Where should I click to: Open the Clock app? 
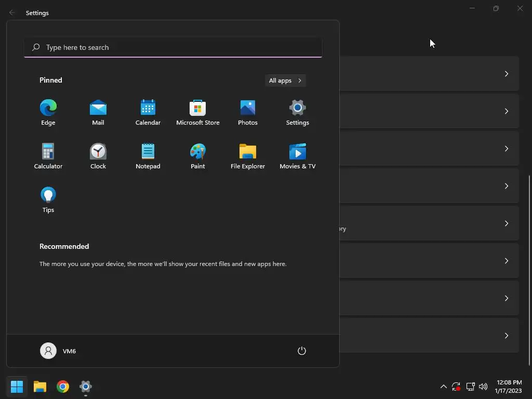tap(98, 156)
